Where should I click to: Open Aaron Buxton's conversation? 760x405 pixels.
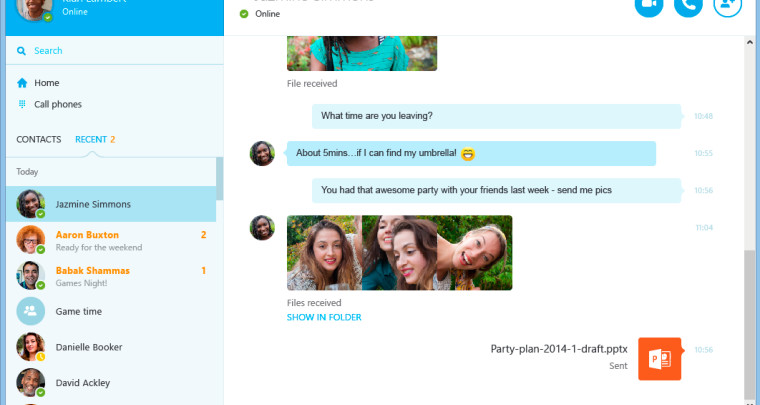point(110,241)
